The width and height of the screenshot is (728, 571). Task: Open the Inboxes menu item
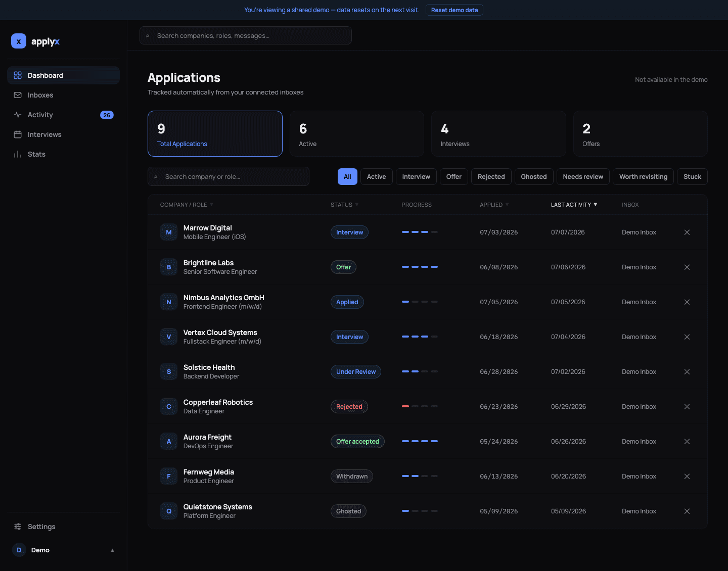click(x=63, y=95)
